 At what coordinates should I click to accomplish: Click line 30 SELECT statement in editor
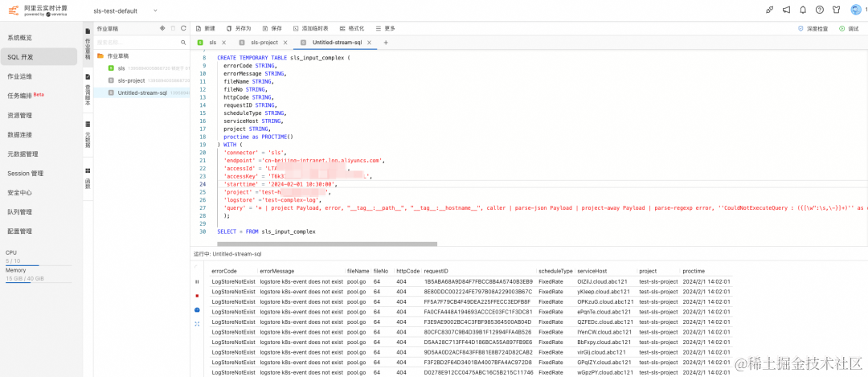point(266,232)
